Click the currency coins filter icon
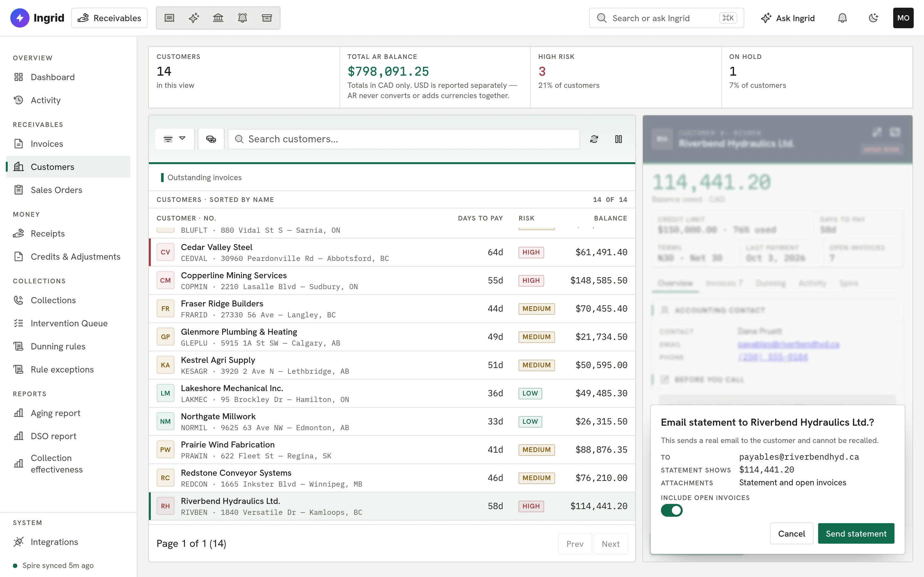This screenshot has width=924, height=577. 211,139
